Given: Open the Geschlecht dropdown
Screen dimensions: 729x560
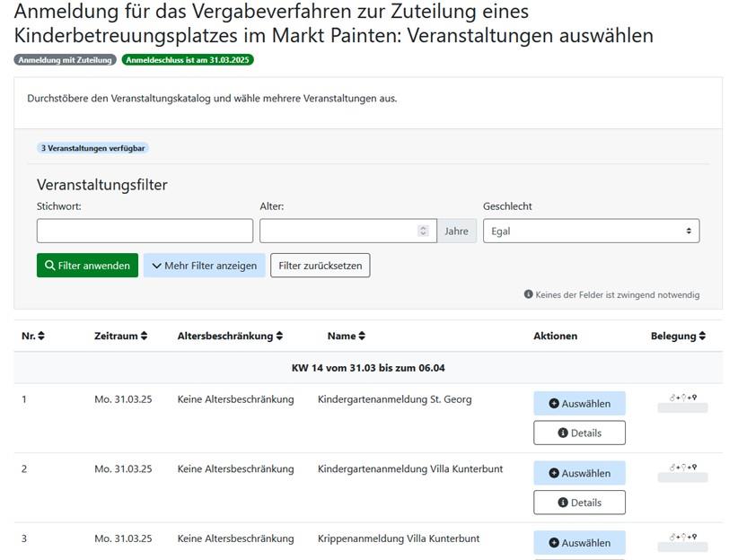Looking at the screenshot, I should (592, 231).
